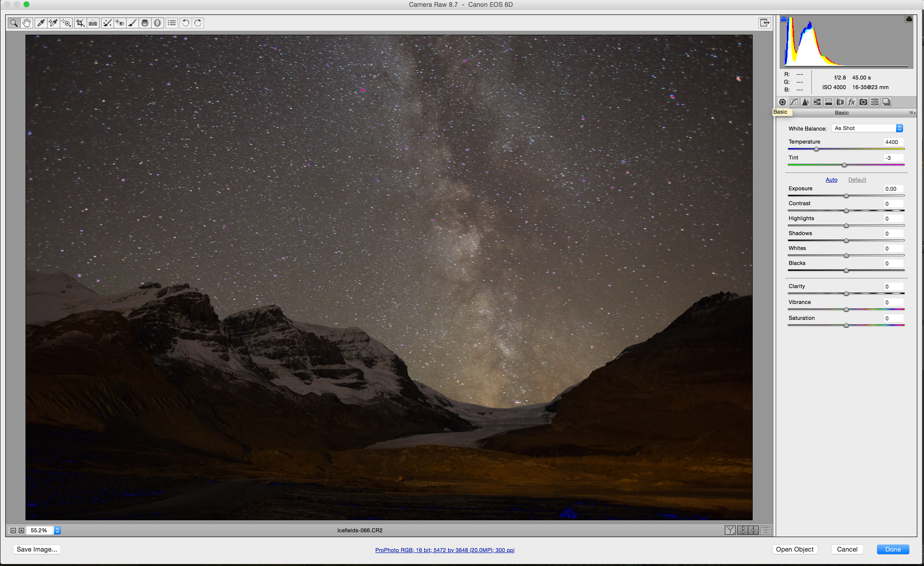Select the Straighten level tool
Viewport: 924px width, 566px height.
(x=93, y=23)
